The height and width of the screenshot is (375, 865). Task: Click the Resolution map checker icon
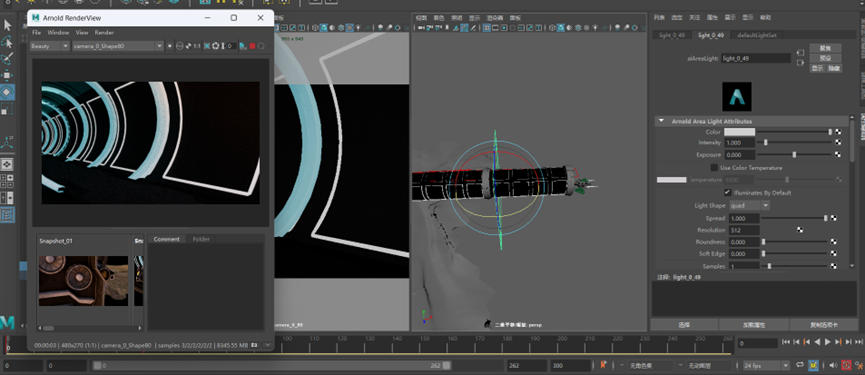800,230
